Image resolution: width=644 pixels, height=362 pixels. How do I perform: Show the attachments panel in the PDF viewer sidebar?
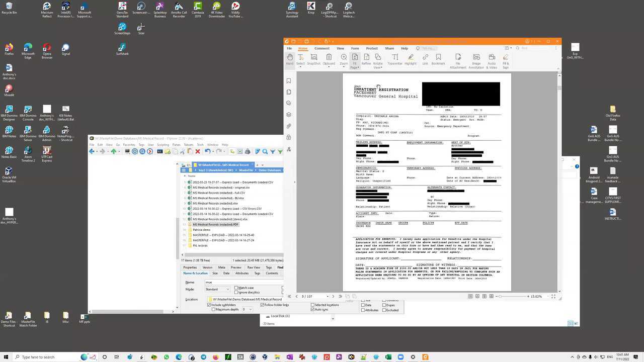click(289, 126)
